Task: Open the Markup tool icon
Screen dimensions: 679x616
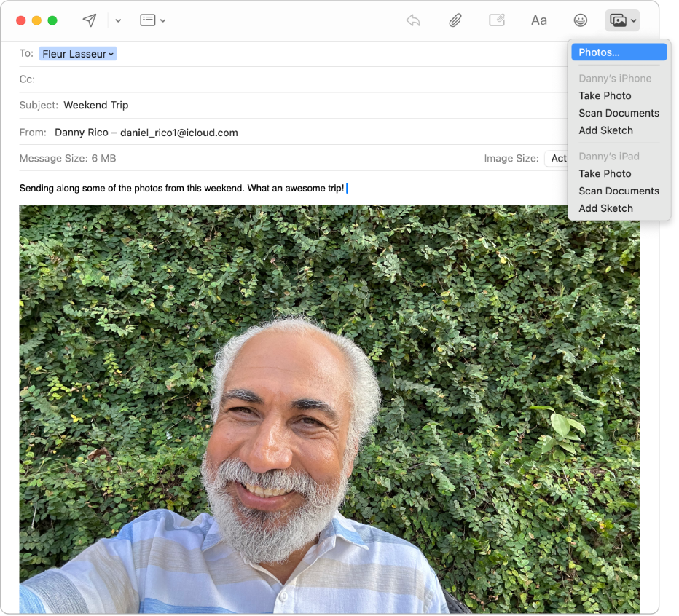Action: [497, 20]
